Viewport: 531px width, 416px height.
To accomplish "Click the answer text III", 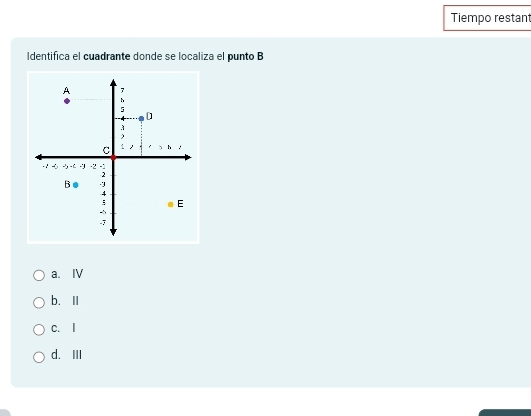I will tap(77, 355).
